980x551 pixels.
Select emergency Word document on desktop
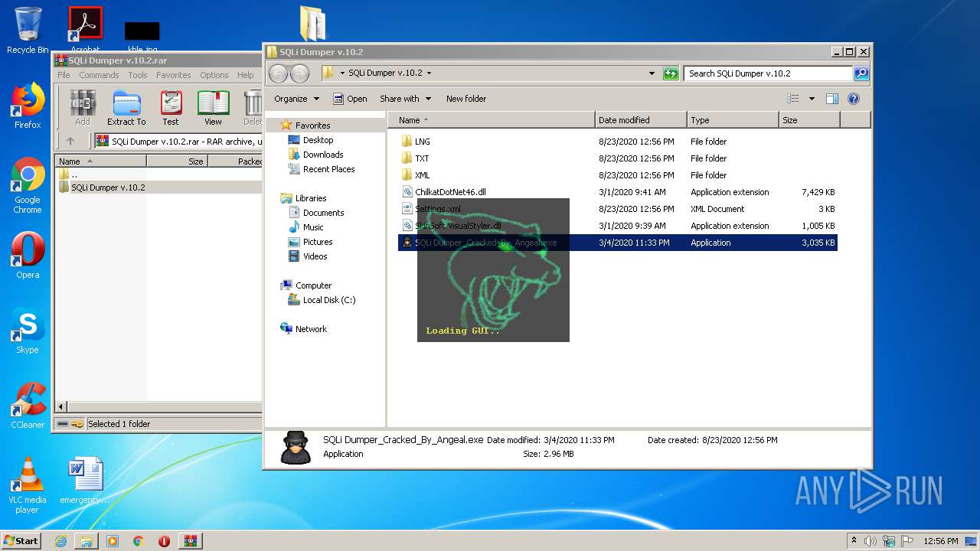tap(85, 481)
